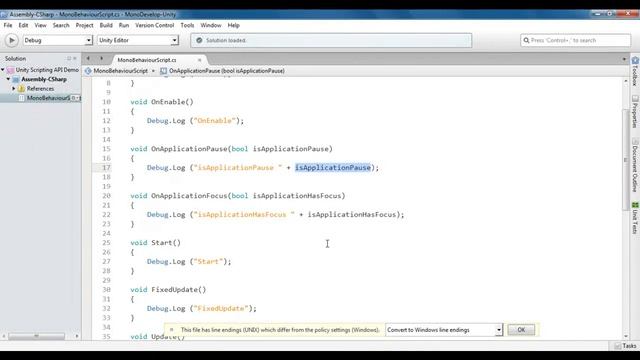This screenshot has width=640, height=360.
Task: Open the Version Control menu
Action: coord(155,25)
